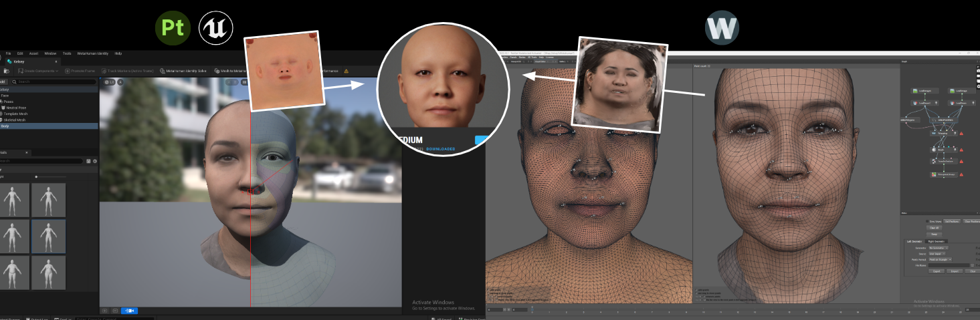Open the Lit view mode button in viewport
Viewport: 980px width, 320px height.
(109, 82)
